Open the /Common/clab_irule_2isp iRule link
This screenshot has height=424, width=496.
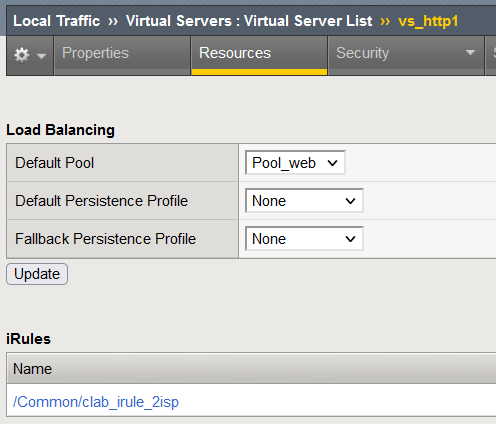click(x=96, y=402)
